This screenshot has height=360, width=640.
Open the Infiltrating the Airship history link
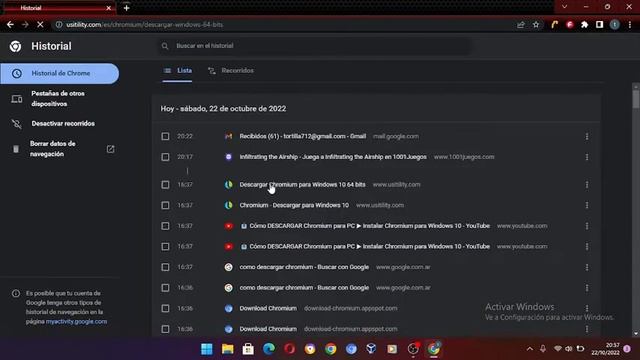(333, 157)
